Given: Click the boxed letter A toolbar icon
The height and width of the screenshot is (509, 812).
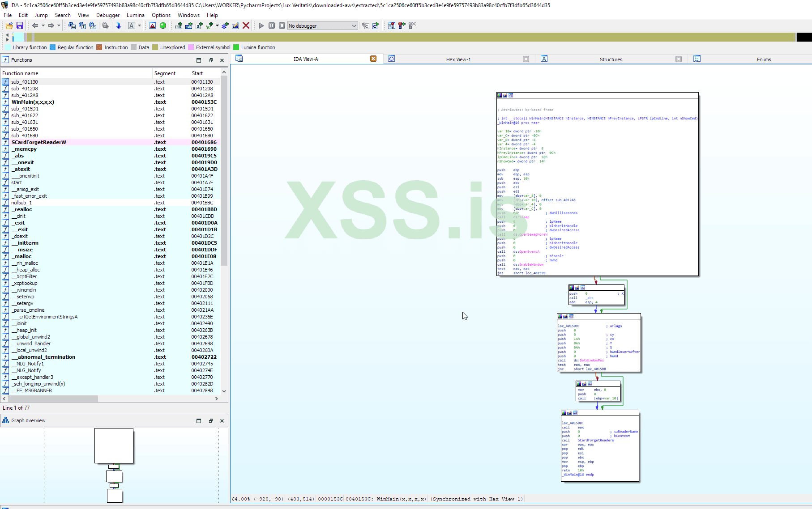Looking at the screenshot, I should point(132,25).
